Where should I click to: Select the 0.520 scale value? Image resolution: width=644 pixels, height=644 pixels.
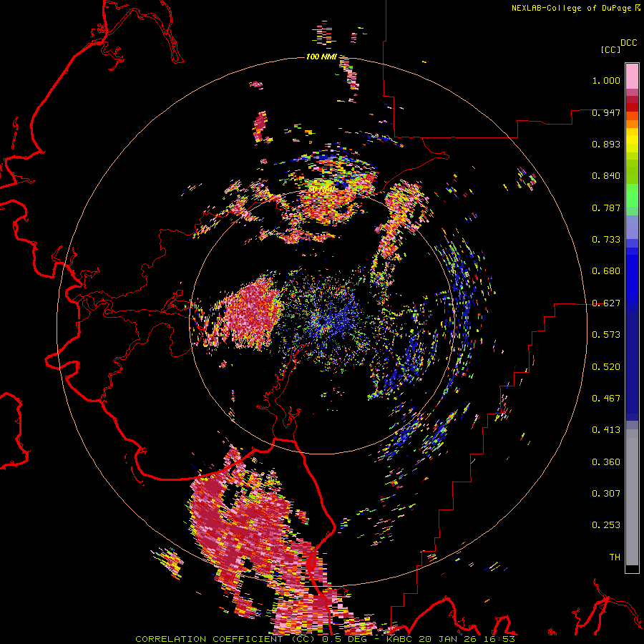pyautogui.click(x=606, y=367)
